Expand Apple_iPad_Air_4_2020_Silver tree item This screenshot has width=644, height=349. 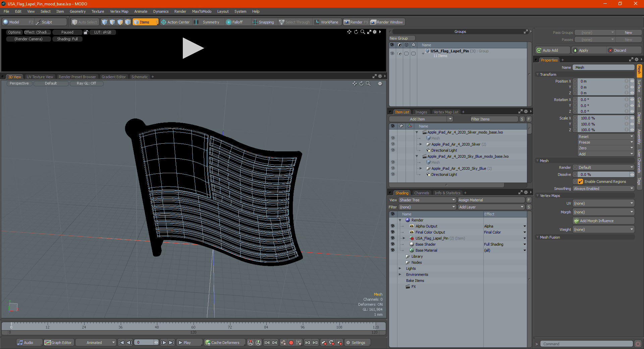click(x=421, y=144)
